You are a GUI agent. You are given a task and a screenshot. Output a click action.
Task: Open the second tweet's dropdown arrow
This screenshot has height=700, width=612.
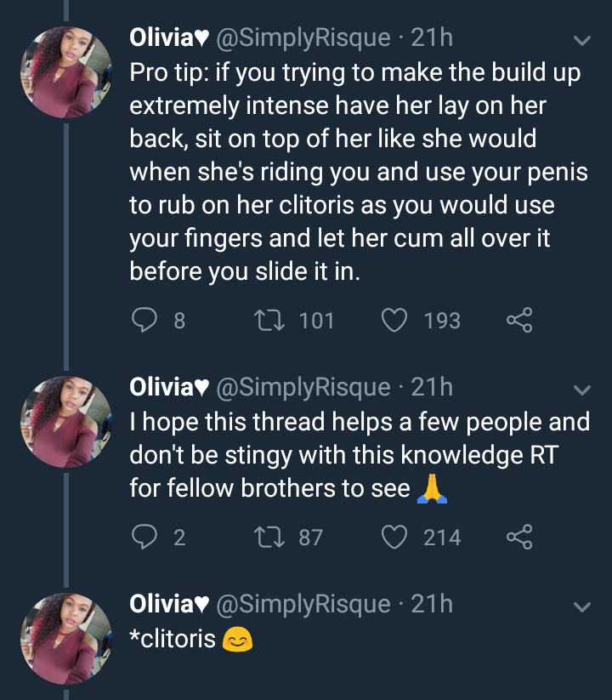582,390
